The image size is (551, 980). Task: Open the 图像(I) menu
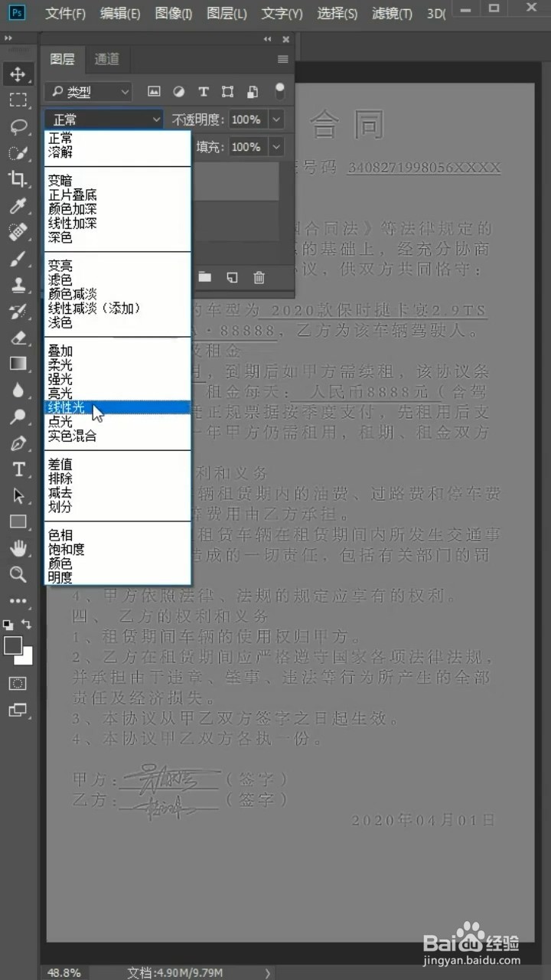click(173, 14)
